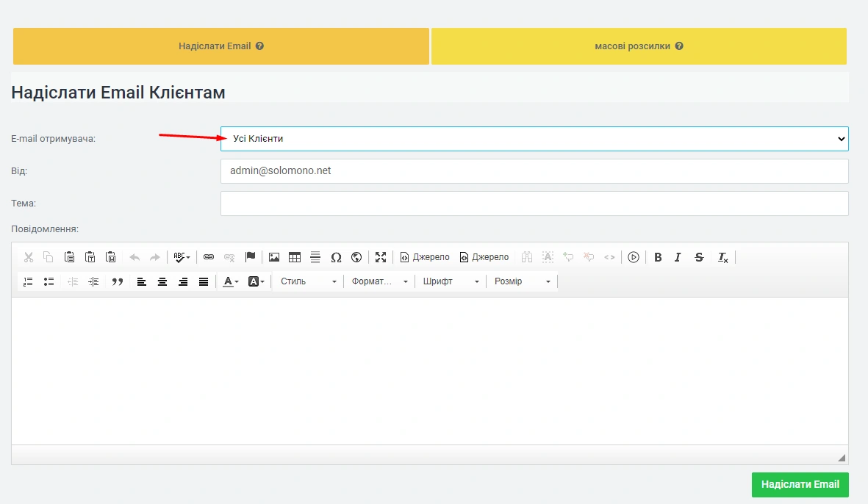
Task: Click the anchor flag icon
Action: 250,257
